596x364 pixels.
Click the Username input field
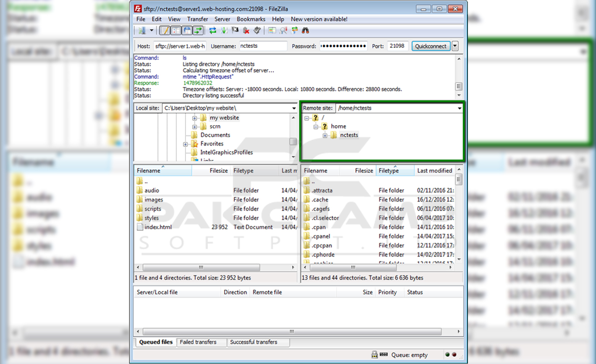click(263, 46)
